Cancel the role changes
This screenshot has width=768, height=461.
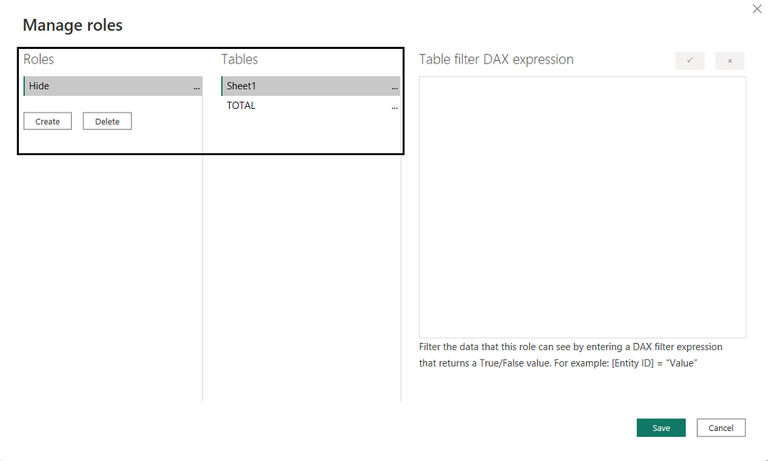[x=721, y=428]
